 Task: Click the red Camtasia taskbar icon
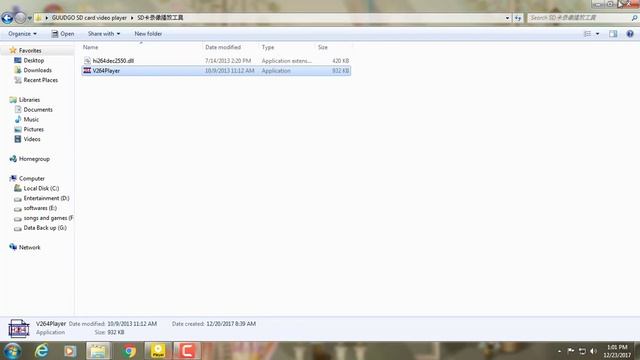[x=187, y=351]
